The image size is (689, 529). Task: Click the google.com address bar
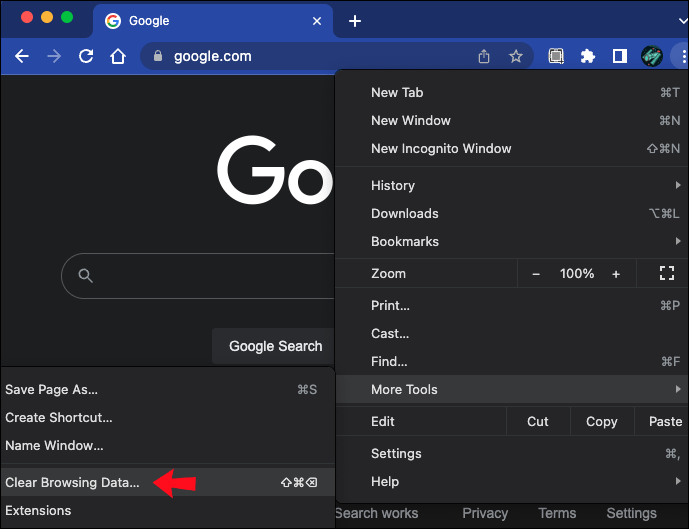pos(337,56)
